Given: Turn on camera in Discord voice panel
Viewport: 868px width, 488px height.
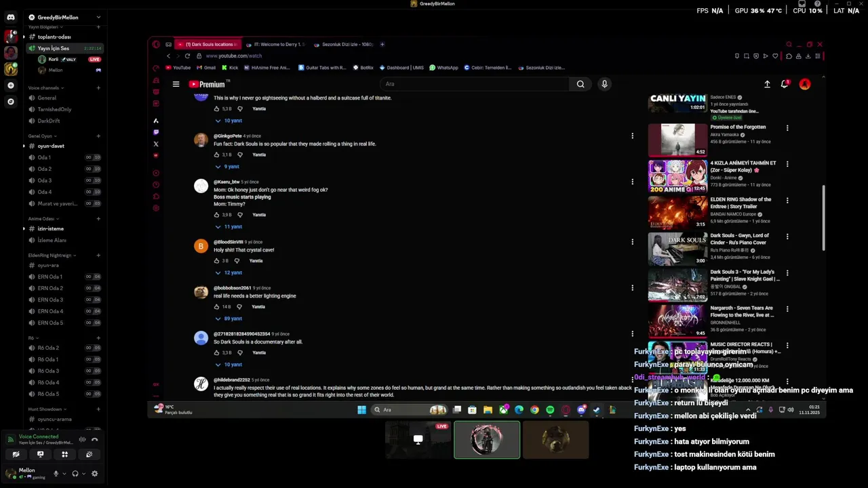Looking at the screenshot, I should 16,454.
